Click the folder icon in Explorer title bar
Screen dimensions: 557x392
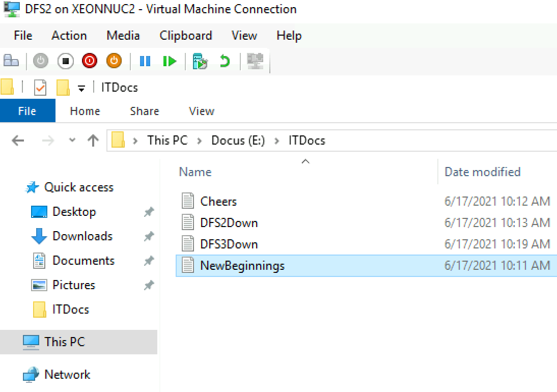click(7, 87)
